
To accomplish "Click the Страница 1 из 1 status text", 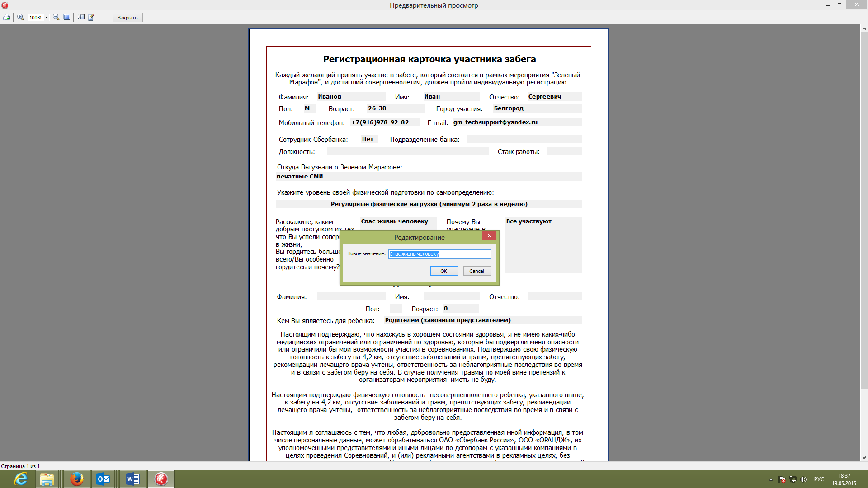I will coord(20,466).
